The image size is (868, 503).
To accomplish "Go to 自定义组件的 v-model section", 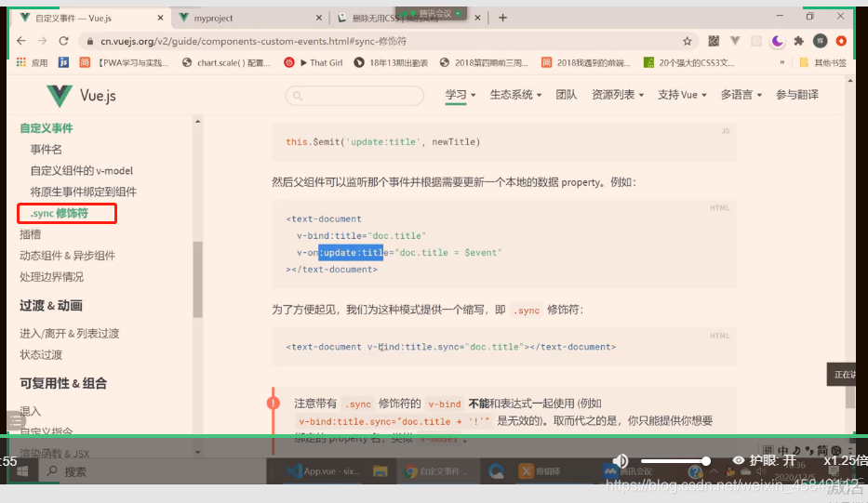I will [x=81, y=170].
